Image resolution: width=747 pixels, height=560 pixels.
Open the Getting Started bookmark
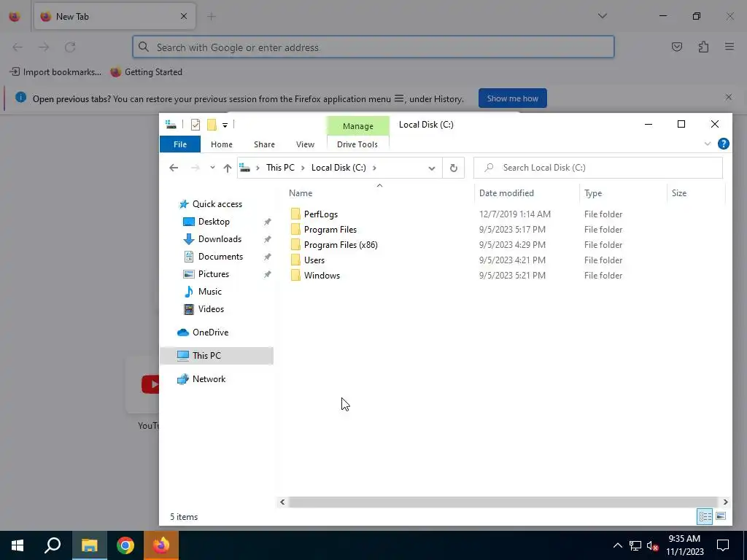[x=146, y=72]
